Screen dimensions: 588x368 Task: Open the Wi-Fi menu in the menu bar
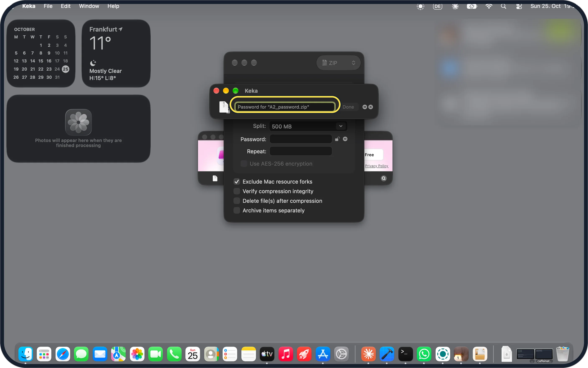489,6
